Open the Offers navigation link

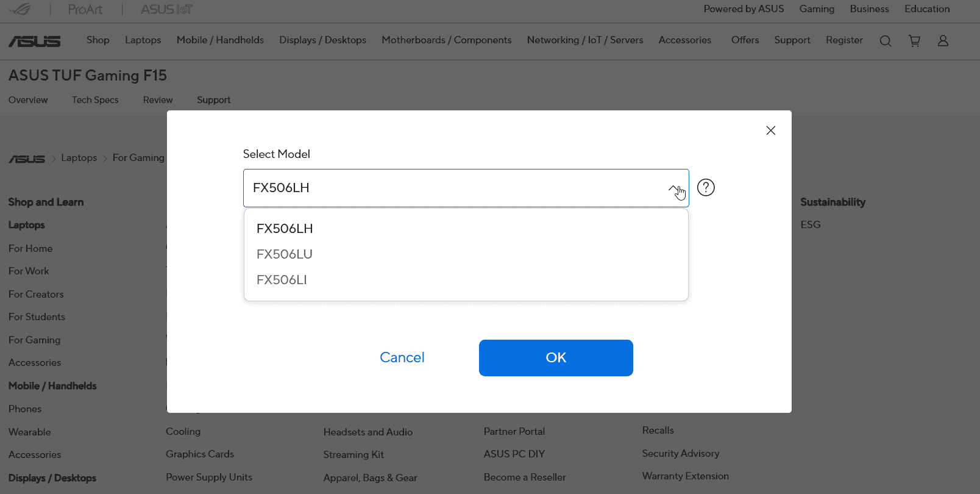[x=745, y=40]
